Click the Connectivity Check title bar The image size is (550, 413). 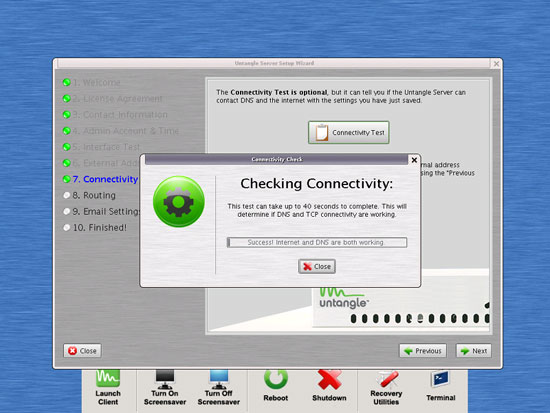click(x=277, y=160)
